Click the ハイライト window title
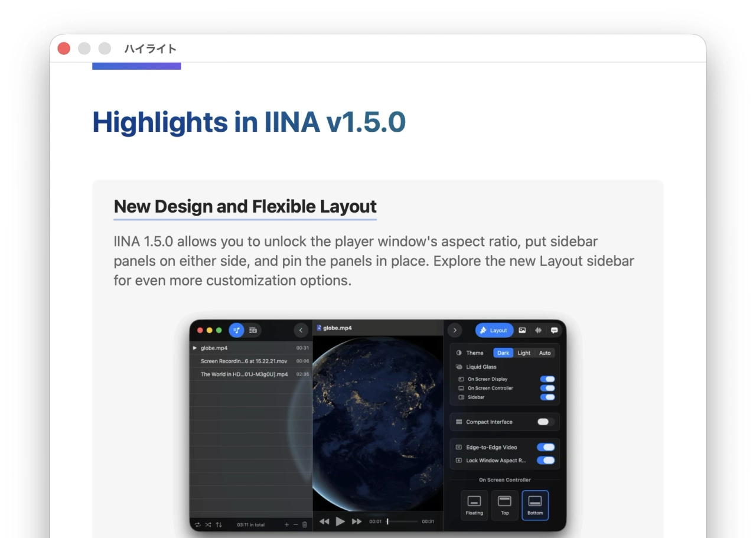The width and height of the screenshot is (756, 538). (150, 48)
